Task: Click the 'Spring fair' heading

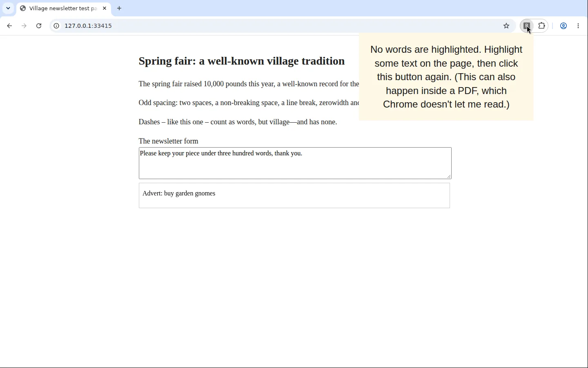Action: point(242,61)
